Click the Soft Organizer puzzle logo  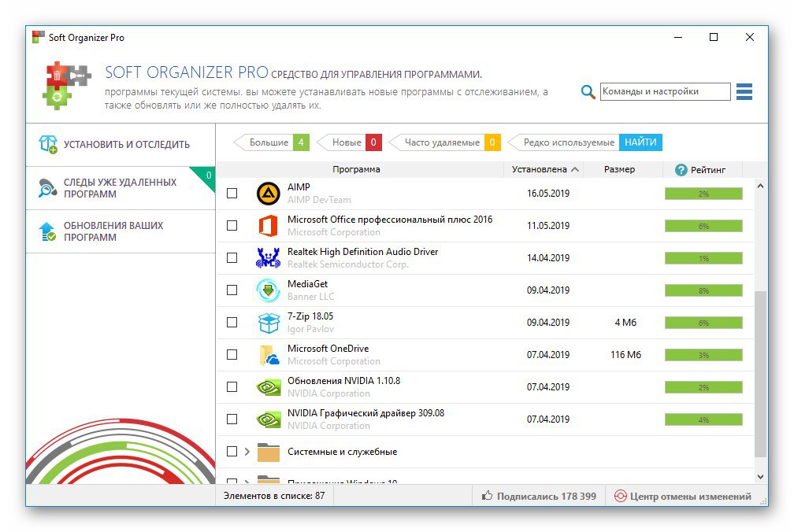click(68, 85)
